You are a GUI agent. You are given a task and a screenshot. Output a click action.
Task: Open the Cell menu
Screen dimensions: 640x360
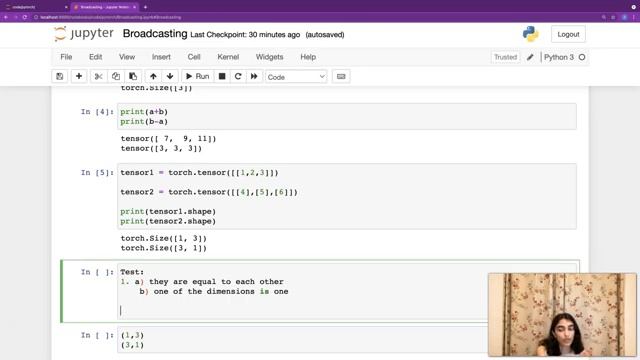[194, 57]
